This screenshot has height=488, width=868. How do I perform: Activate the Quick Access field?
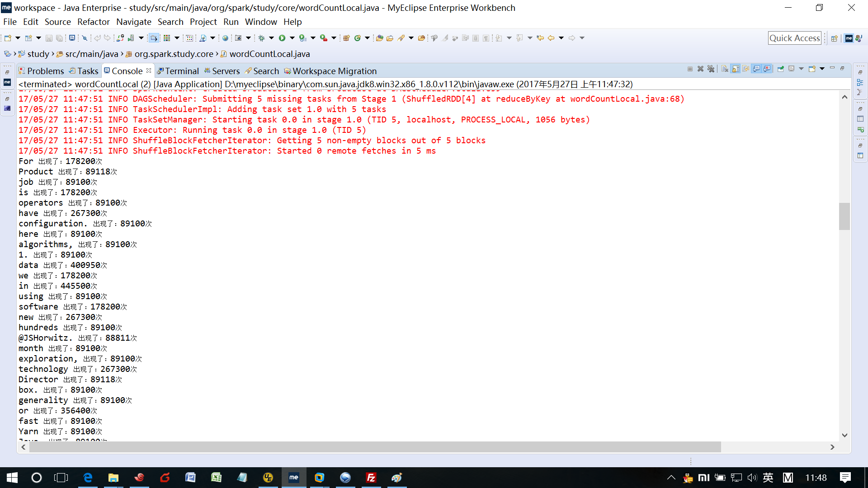794,38
